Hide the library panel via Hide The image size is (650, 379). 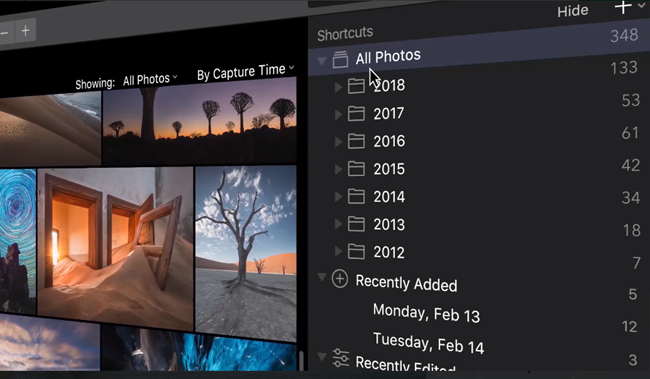pyautogui.click(x=572, y=11)
